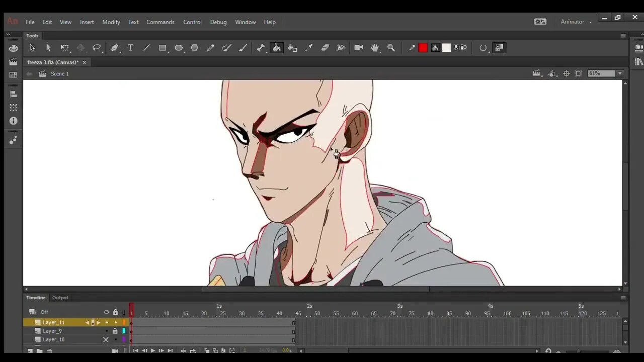
Task: Select the Selection arrow tool
Action: point(32,48)
